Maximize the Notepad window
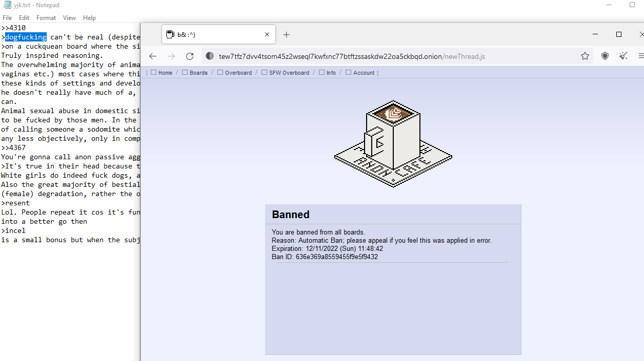 (x=632, y=5)
